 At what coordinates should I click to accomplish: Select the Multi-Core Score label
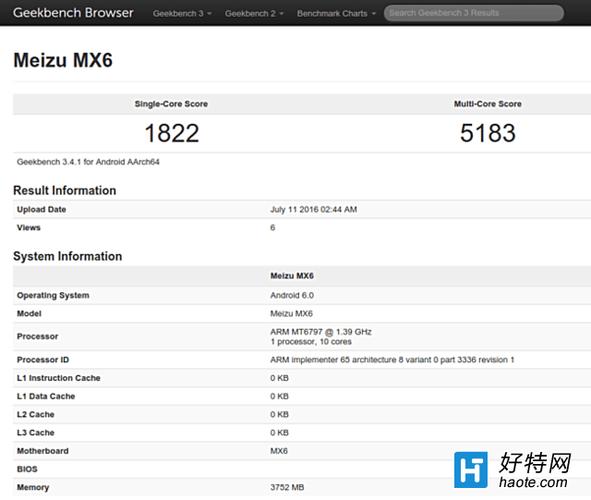click(x=488, y=104)
